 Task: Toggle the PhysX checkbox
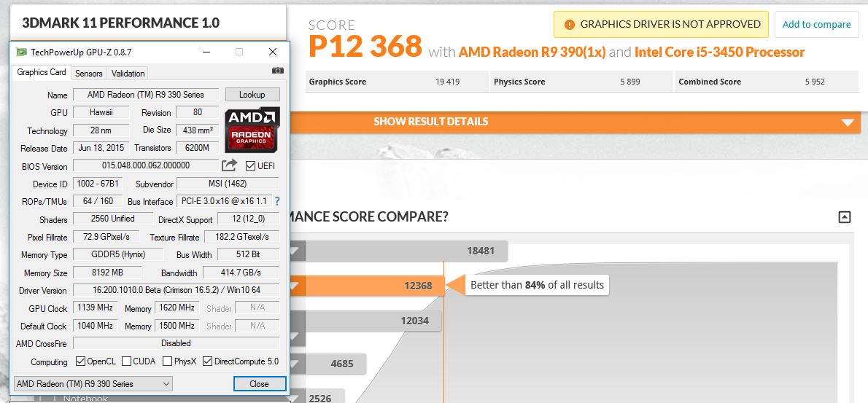point(167,361)
